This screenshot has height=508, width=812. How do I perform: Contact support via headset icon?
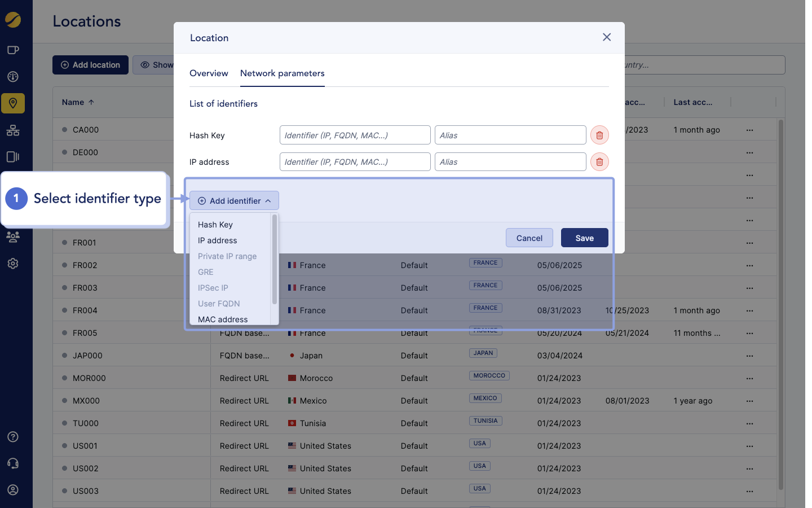click(12, 463)
